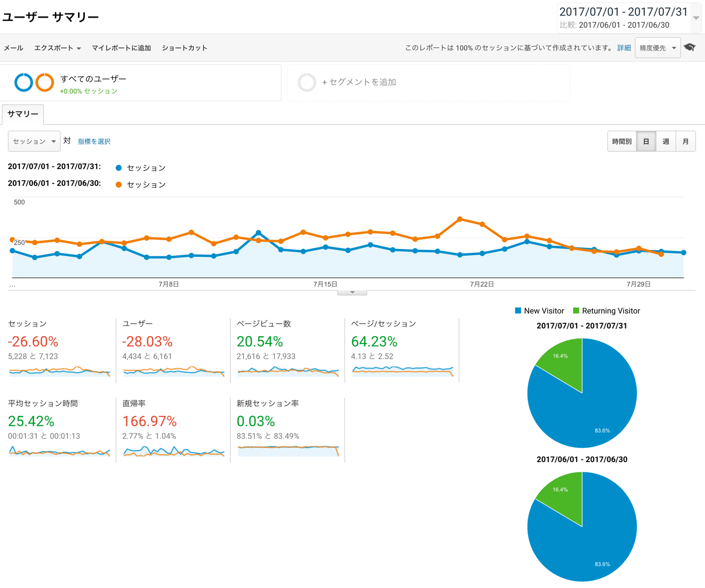Click the 20.54% pageviews value
This screenshot has height=588, width=705.
[x=260, y=342]
